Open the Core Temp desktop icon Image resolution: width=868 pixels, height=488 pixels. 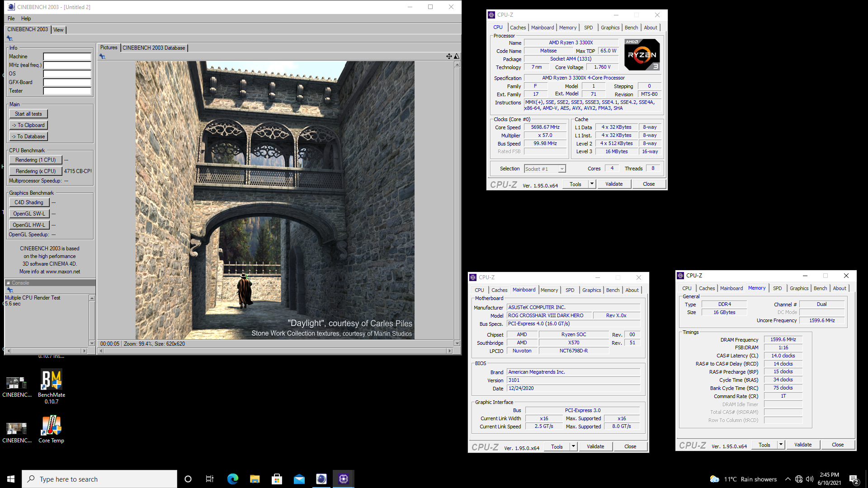pos(52,429)
